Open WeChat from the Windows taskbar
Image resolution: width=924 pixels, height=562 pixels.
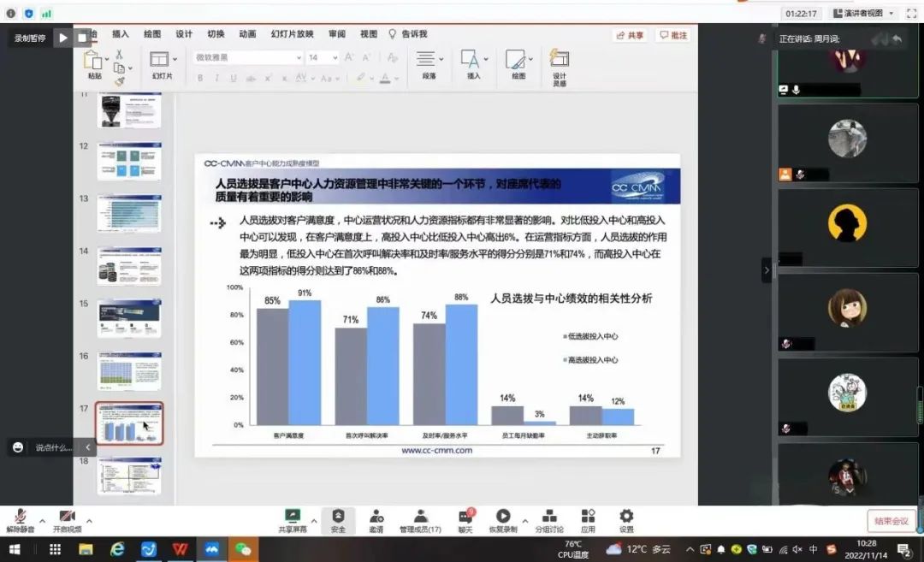[x=243, y=550]
